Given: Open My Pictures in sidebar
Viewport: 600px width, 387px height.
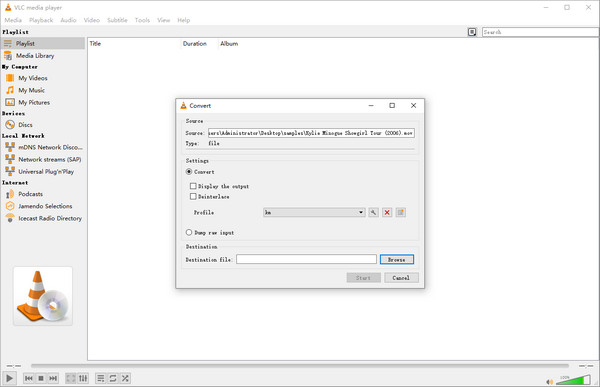Looking at the screenshot, I should 43,103.
